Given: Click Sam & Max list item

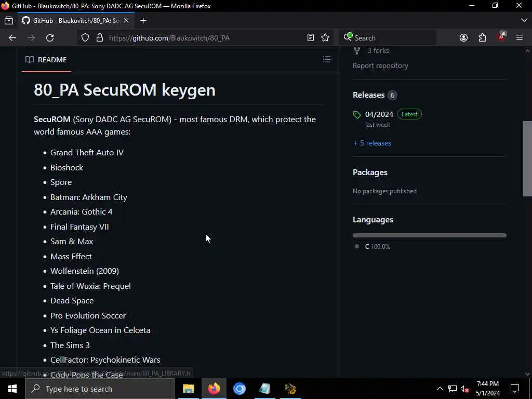Looking at the screenshot, I should tap(72, 242).
